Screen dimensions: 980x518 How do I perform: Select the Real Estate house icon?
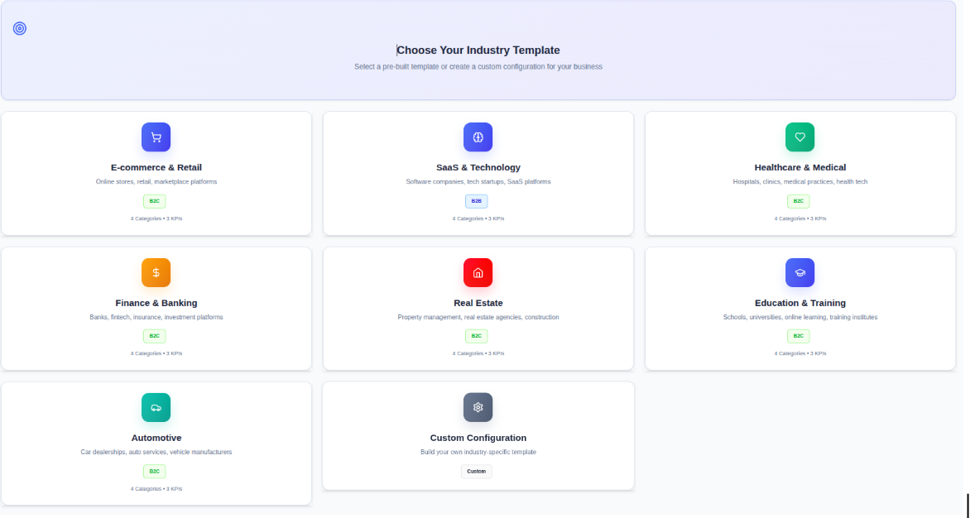tap(478, 272)
